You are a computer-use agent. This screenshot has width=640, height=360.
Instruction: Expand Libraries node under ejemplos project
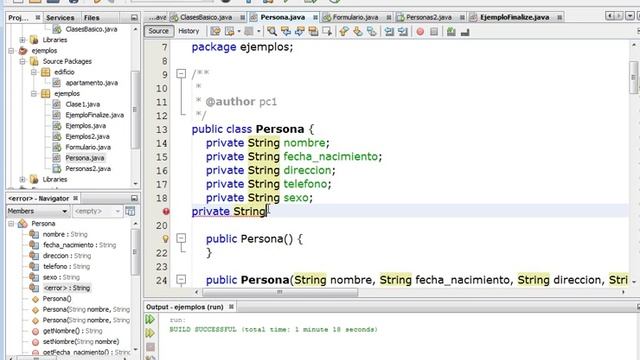[22, 179]
